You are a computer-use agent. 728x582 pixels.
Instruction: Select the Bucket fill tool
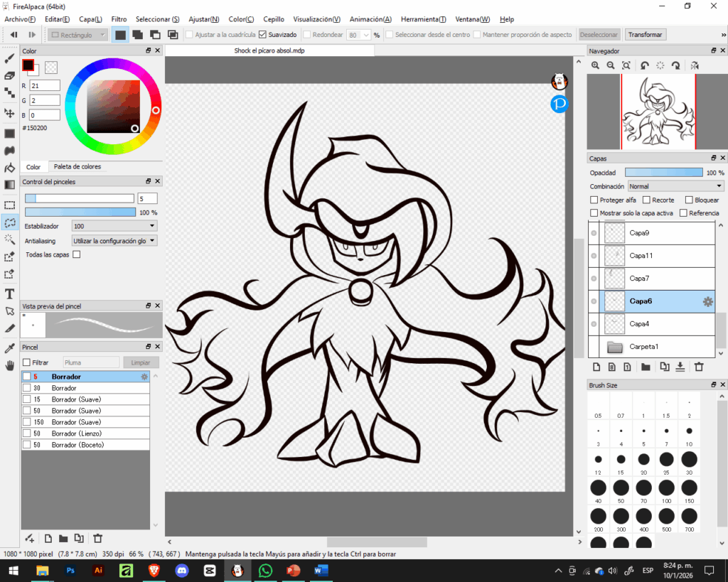9,168
